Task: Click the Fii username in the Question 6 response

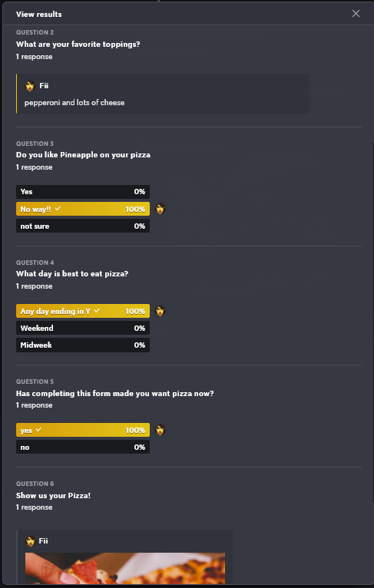Action: 44,540
